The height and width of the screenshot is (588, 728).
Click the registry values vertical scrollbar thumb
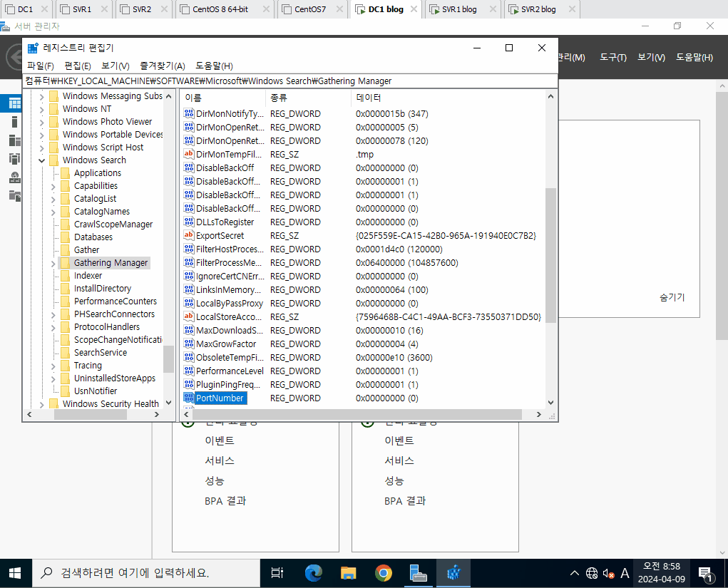point(550,255)
